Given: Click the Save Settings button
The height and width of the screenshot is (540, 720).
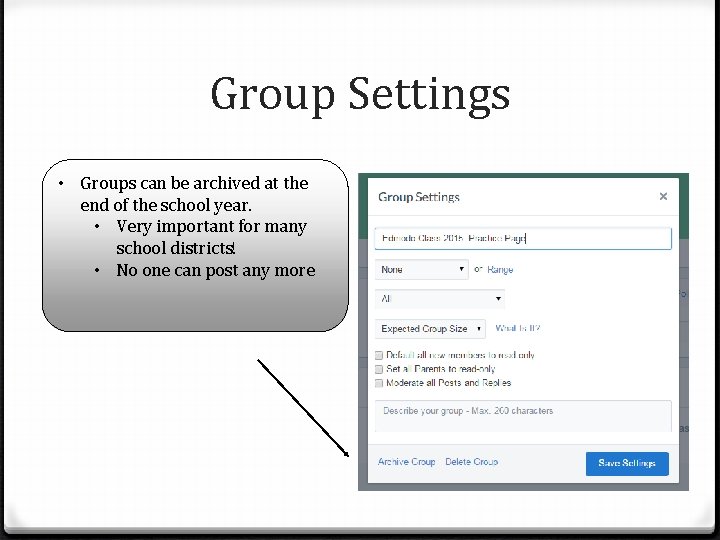Looking at the screenshot, I should (627, 463).
